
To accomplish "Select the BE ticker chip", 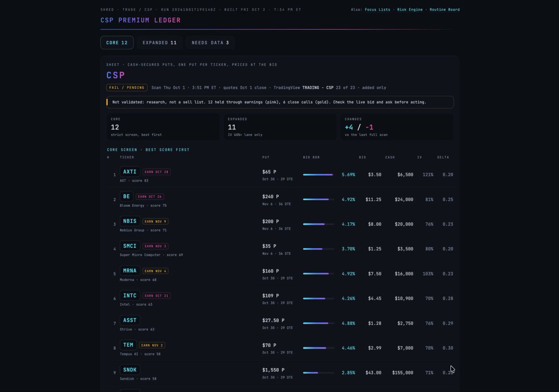I will (127, 196).
